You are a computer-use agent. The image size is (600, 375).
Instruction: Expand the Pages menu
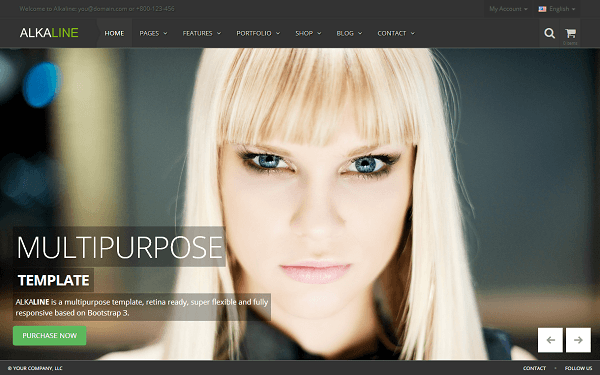tap(153, 33)
